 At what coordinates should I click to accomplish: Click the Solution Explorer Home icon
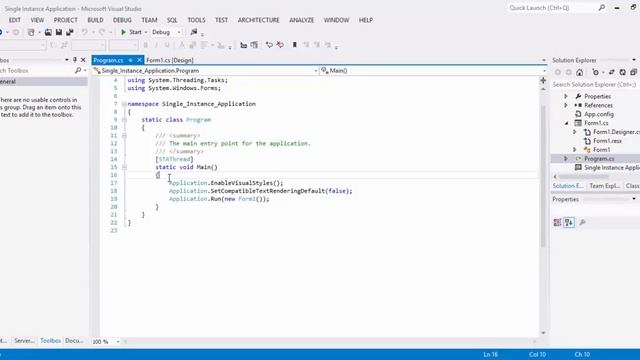pos(580,72)
